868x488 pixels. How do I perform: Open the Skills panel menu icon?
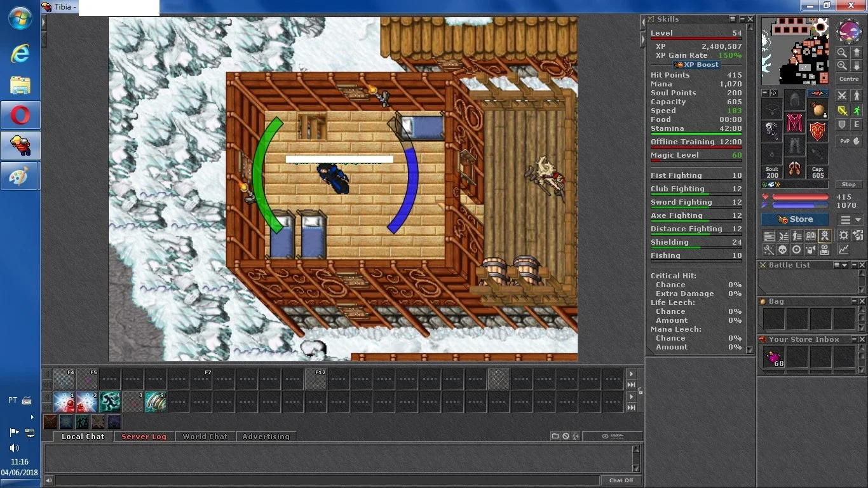(733, 19)
